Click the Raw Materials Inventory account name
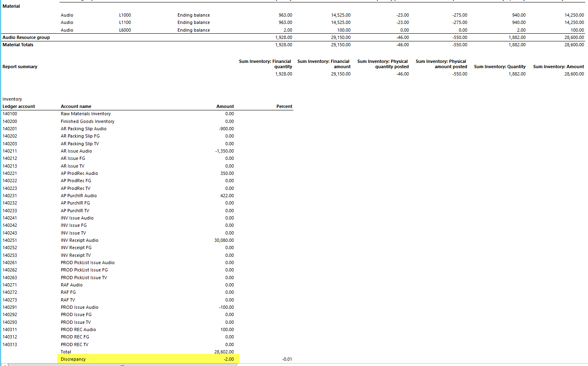This screenshot has width=588, height=366. tap(86, 114)
